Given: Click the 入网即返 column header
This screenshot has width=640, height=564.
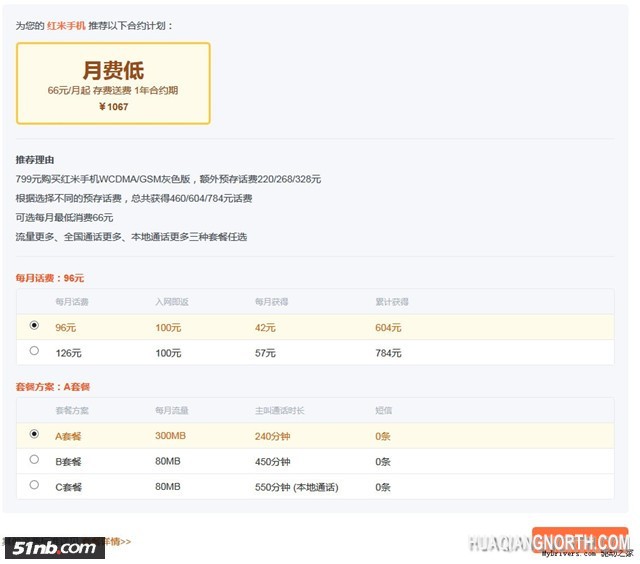Looking at the screenshot, I should coord(172,302).
